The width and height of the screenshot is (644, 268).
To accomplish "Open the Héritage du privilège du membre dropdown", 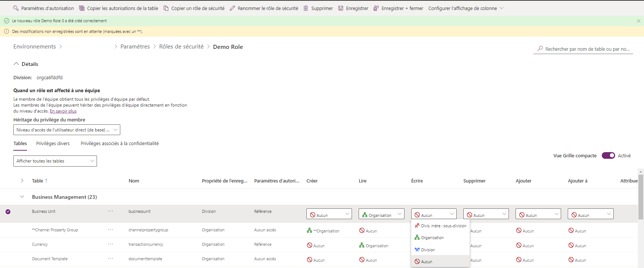I will point(67,130).
